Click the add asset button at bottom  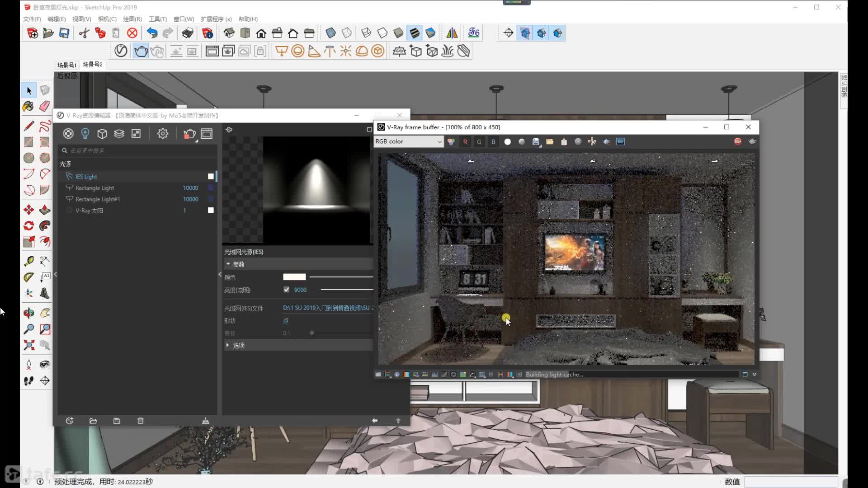pyautogui.click(x=70, y=421)
